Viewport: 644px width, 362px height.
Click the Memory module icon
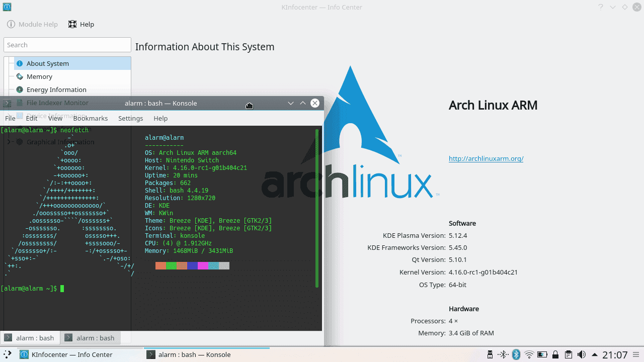pyautogui.click(x=20, y=76)
